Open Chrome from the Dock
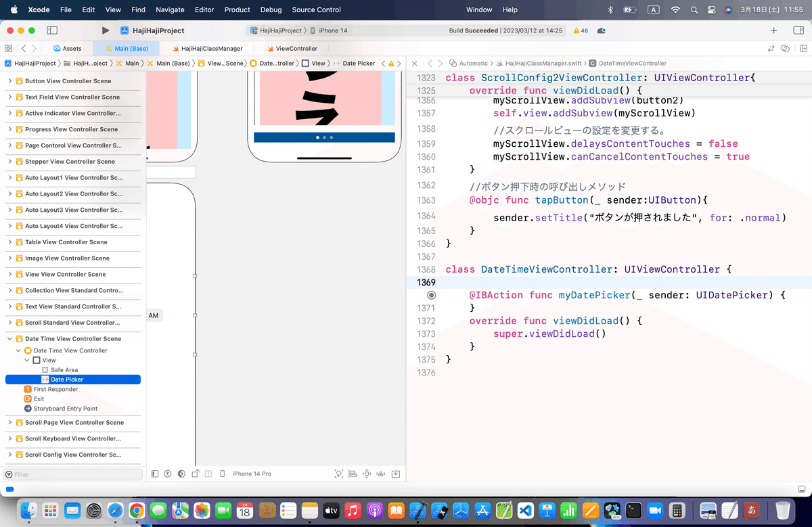Viewport: 812px width, 527px height. pos(137,511)
